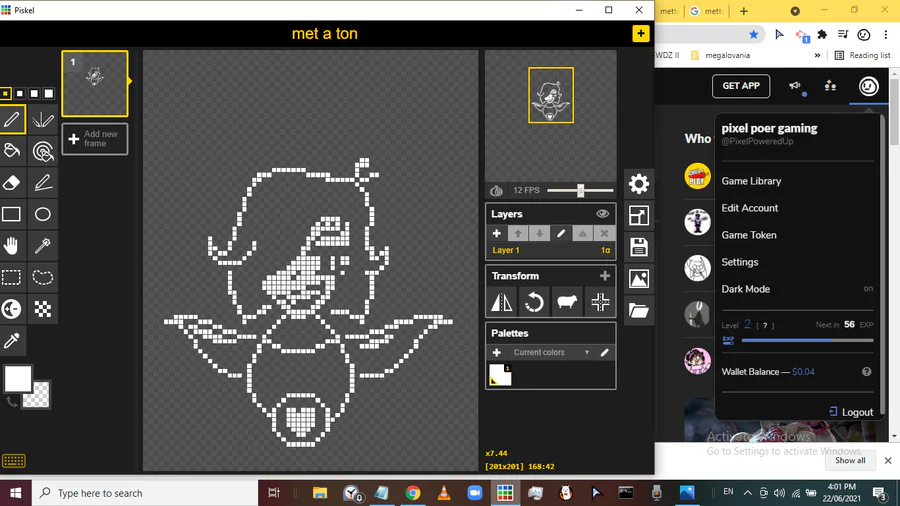Toggle onion skin button
The height and width of the screenshot is (506, 900).
496,190
